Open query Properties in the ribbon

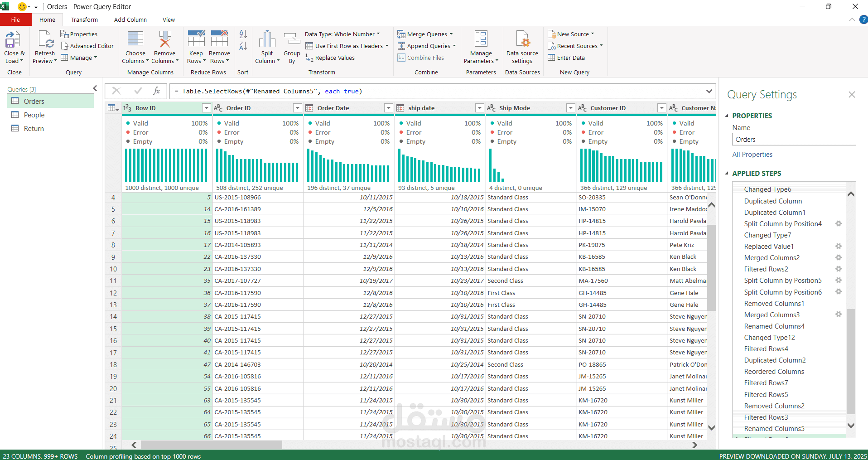click(79, 34)
